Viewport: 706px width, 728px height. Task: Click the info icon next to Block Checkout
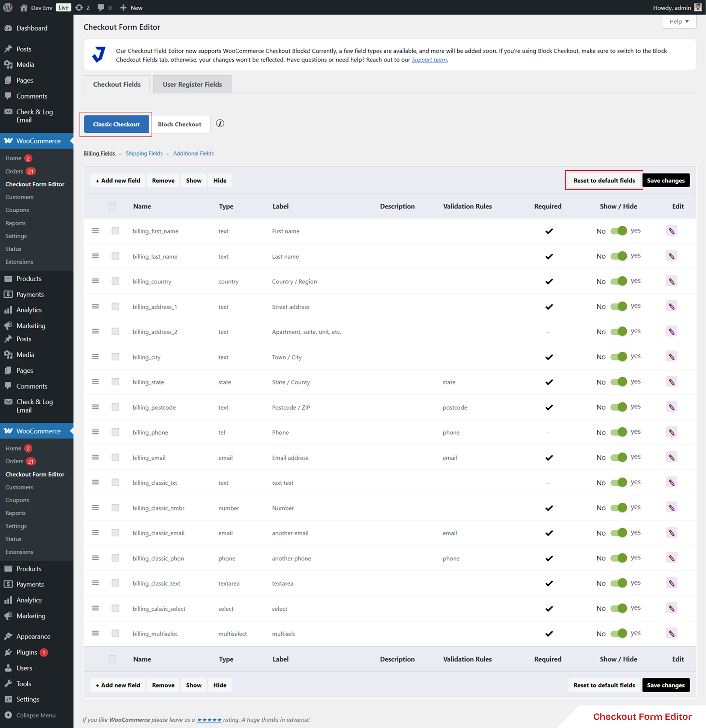tap(220, 123)
